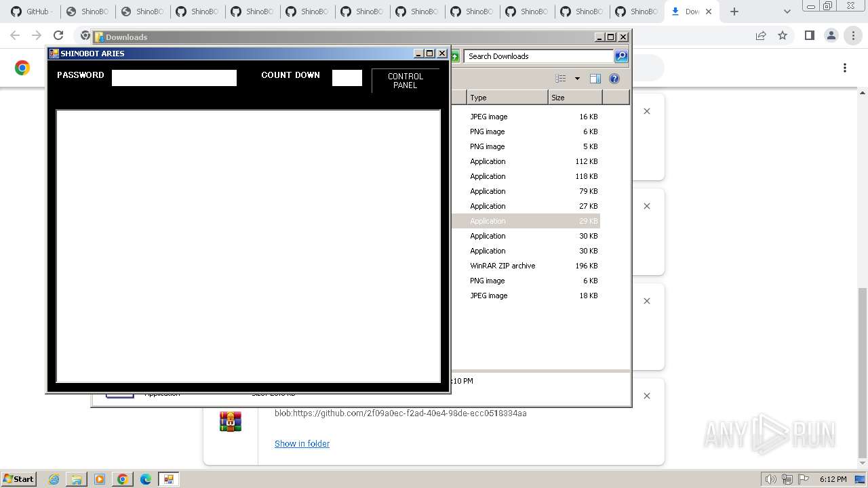Select the highlighted Application 29 KB row
This screenshot has height=488, width=868.
click(526, 221)
